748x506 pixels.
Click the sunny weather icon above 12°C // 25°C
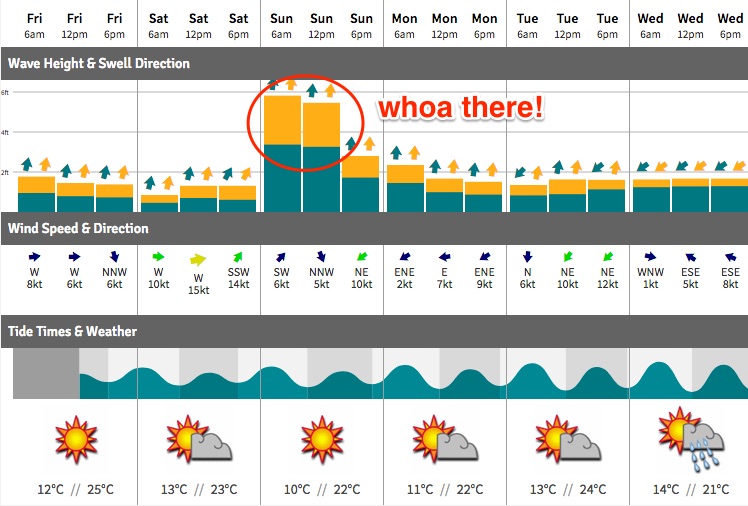click(x=76, y=439)
